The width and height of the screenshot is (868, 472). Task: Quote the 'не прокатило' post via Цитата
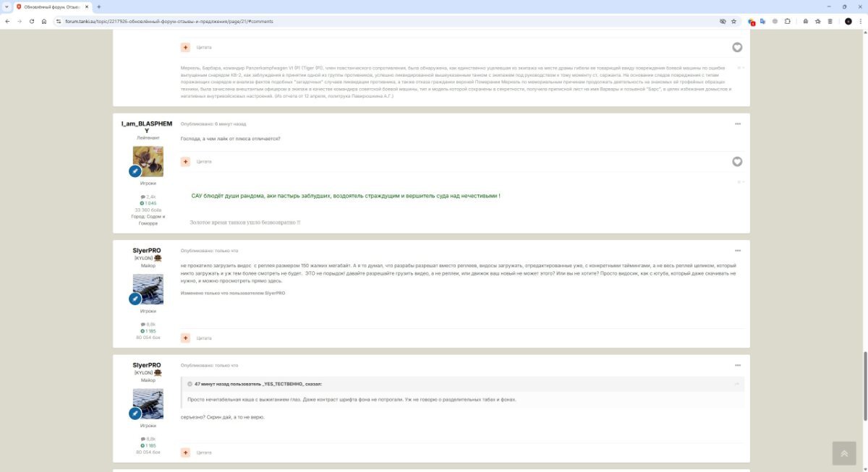click(204, 338)
